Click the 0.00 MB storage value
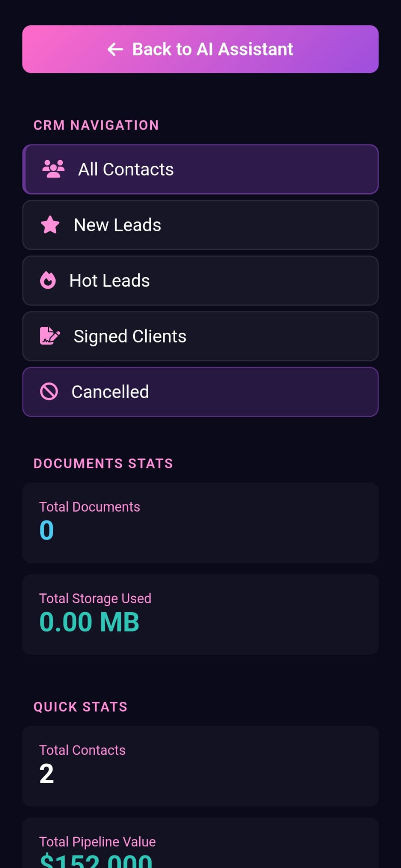The image size is (401, 868). tap(89, 622)
